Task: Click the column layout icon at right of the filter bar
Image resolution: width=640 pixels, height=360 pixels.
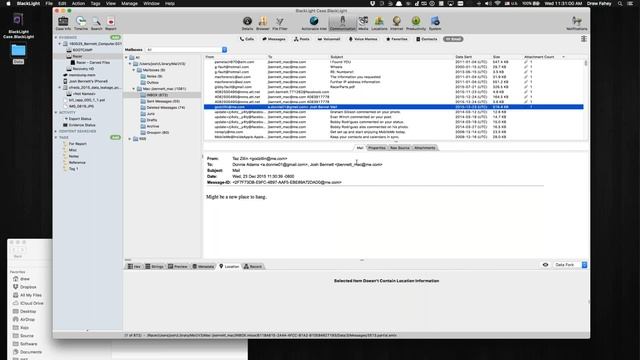Action: [x=584, y=39]
